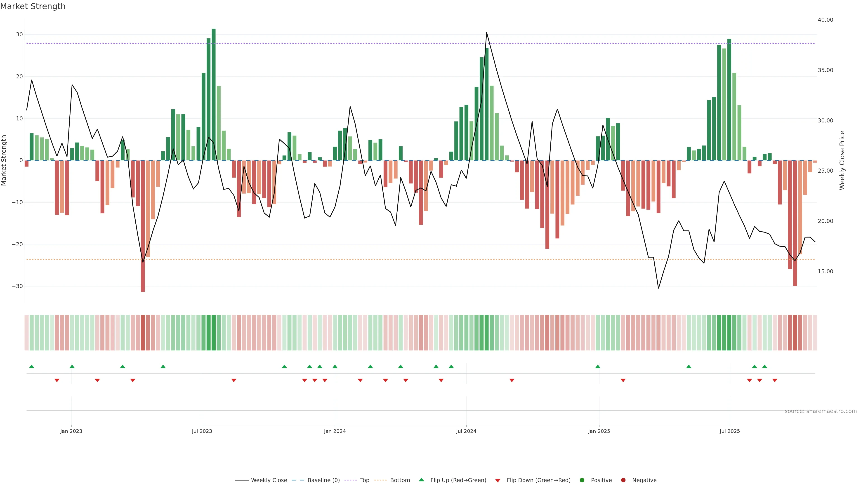The image size is (868, 488).
Task: Click the Jan 2023 x-axis label
Action: [x=71, y=431]
